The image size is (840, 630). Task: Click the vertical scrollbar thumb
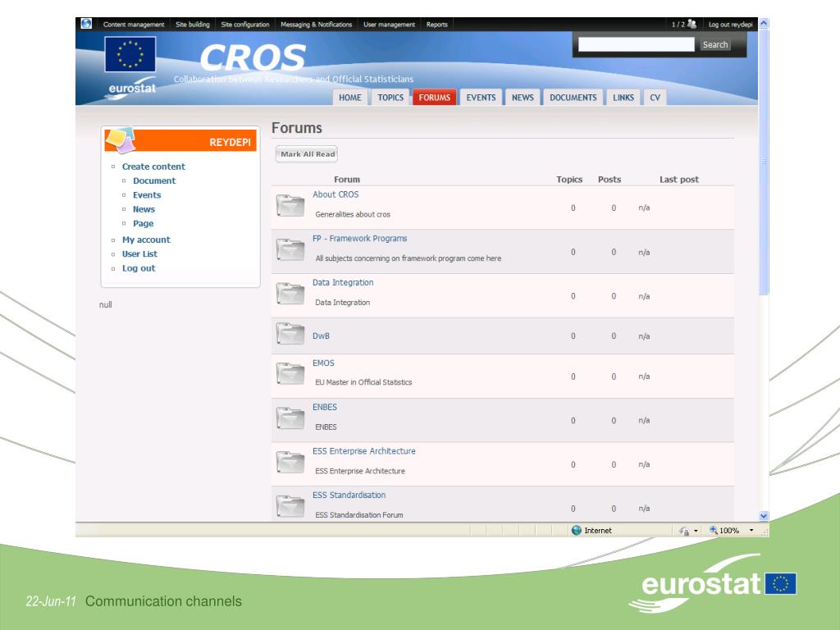pos(764,162)
